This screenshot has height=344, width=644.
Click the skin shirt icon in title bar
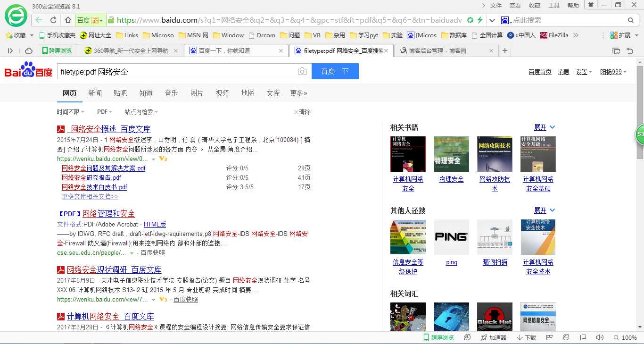point(590,5)
